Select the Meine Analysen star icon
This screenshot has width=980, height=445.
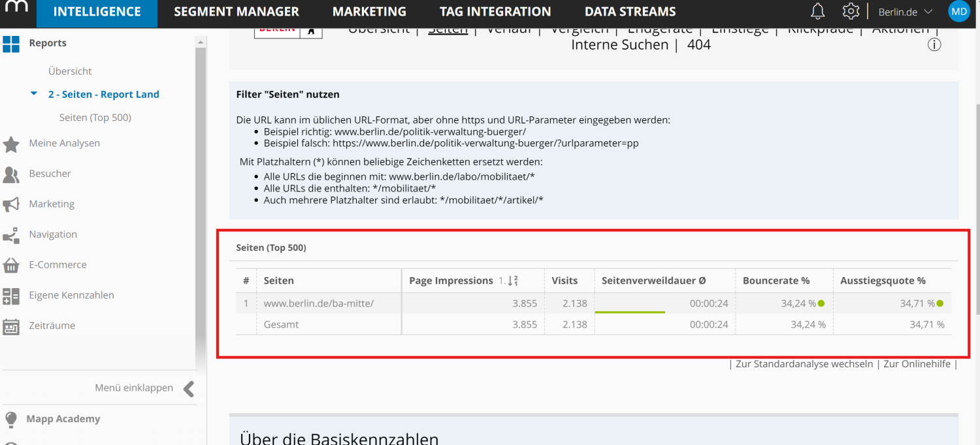tap(12, 143)
